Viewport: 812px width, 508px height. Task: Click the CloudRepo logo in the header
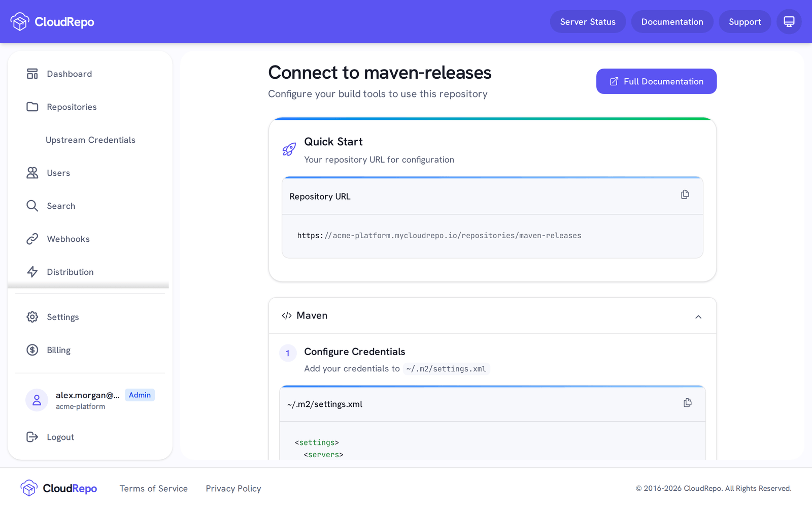pos(52,22)
